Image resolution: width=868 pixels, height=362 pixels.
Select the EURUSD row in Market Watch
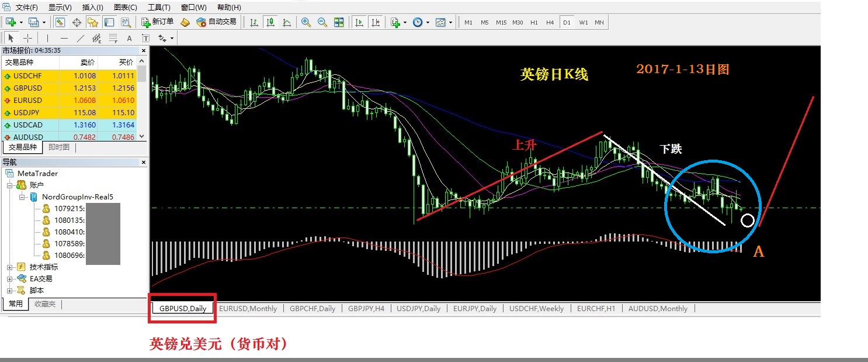coord(69,100)
